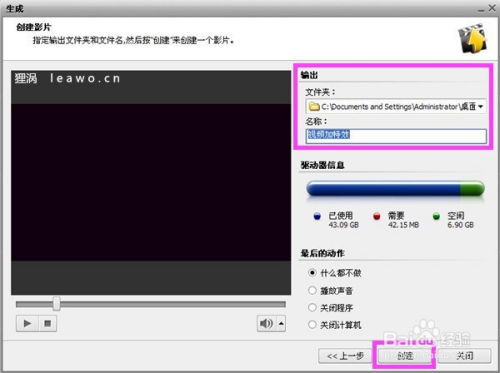Click the blue 已使用 legend dot
Screen dimensions: 500x373
317,217
